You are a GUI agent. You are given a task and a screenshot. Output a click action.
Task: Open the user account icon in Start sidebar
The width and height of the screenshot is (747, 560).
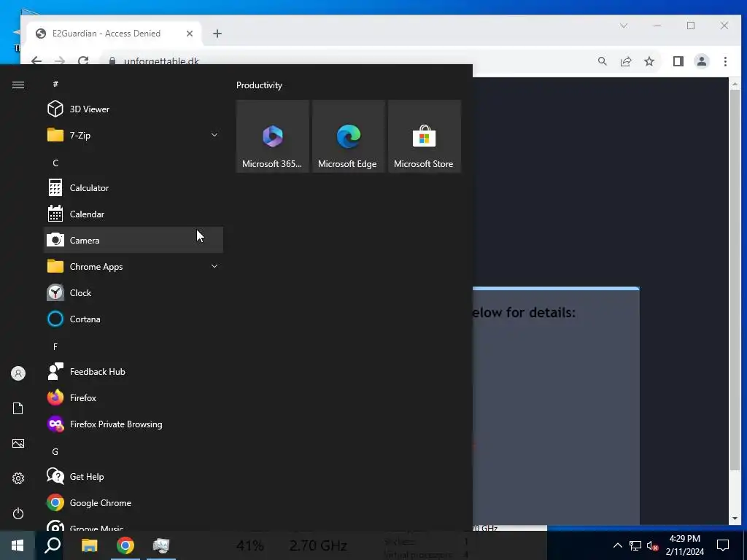pos(18,373)
